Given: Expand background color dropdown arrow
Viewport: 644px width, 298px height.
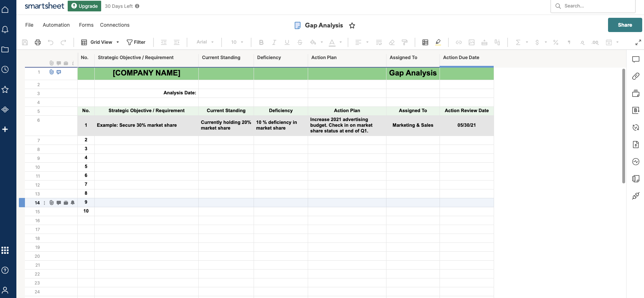Looking at the screenshot, I should coord(322,42).
